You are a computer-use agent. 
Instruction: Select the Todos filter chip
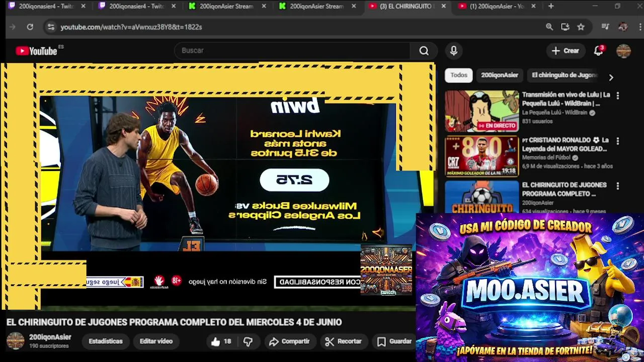pos(458,75)
